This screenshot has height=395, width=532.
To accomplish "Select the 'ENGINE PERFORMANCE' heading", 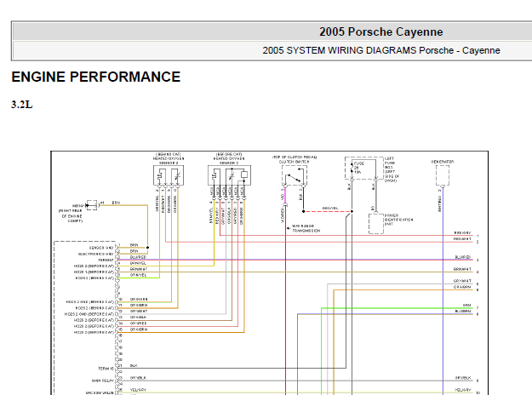I will [96, 77].
